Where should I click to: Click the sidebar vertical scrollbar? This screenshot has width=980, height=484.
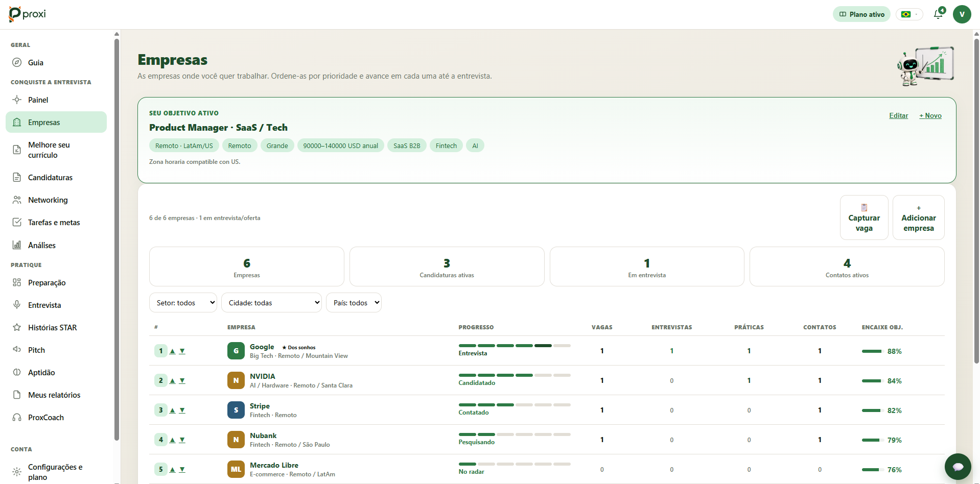[116, 239]
